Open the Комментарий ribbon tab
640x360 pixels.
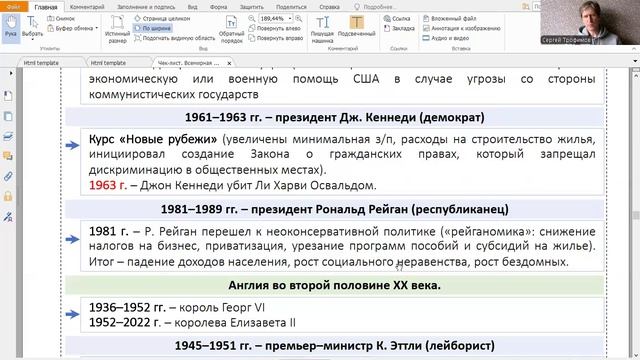coord(87,7)
